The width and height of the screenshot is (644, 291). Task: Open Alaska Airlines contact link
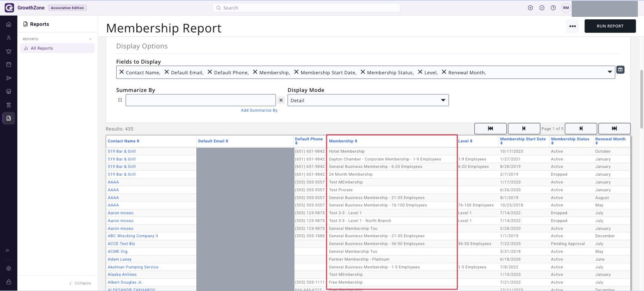coord(122,275)
